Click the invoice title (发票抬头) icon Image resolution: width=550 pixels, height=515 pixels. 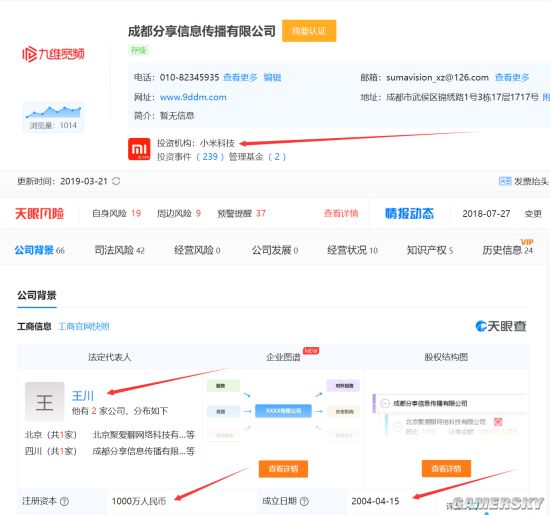(505, 181)
